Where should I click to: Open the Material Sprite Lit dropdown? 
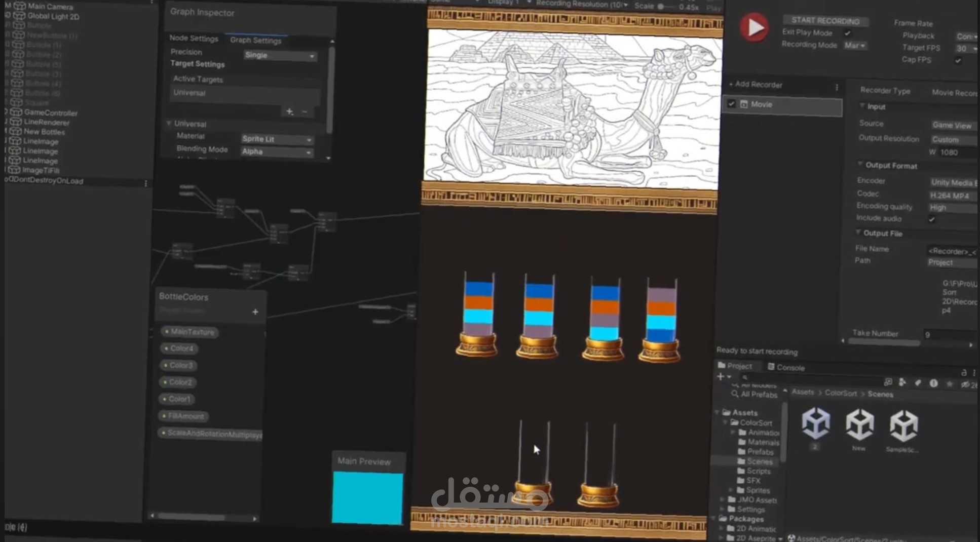pos(277,139)
